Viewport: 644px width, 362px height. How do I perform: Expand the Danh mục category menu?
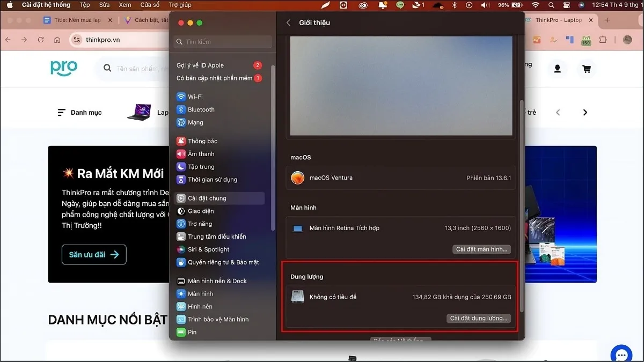(x=79, y=113)
